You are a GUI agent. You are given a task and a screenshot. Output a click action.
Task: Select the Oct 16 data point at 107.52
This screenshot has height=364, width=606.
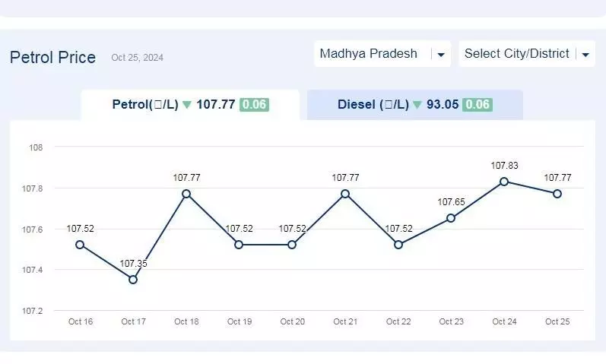point(80,245)
